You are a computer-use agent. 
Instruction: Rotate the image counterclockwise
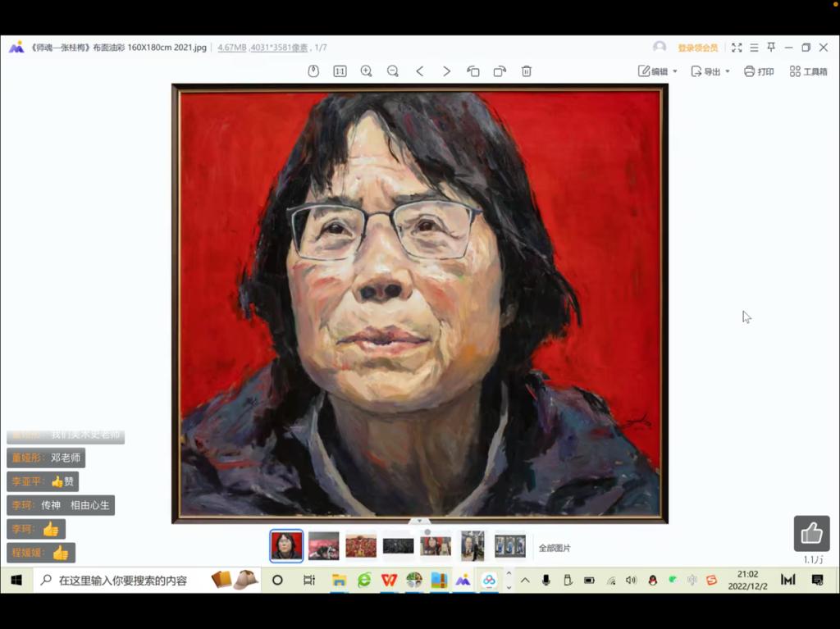click(x=473, y=71)
